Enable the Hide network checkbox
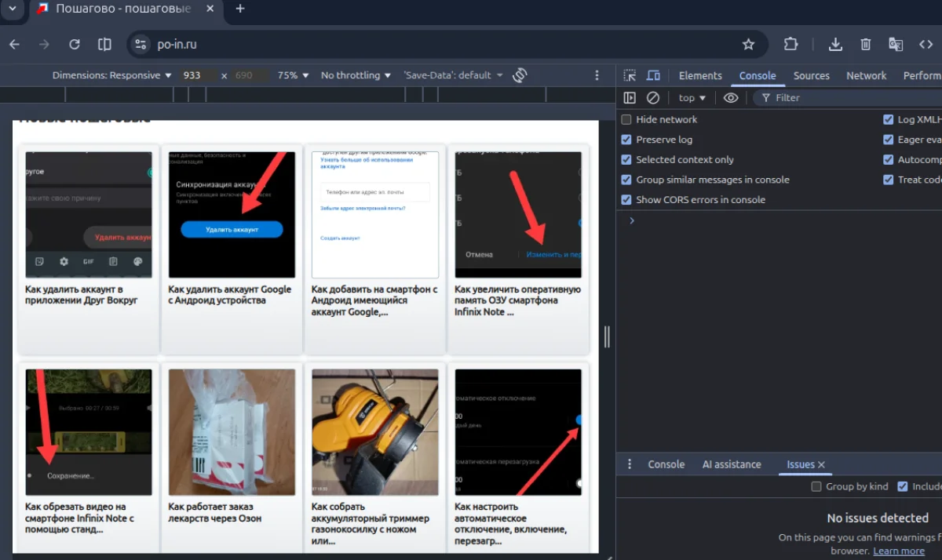The image size is (942, 560). [x=626, y=119]
